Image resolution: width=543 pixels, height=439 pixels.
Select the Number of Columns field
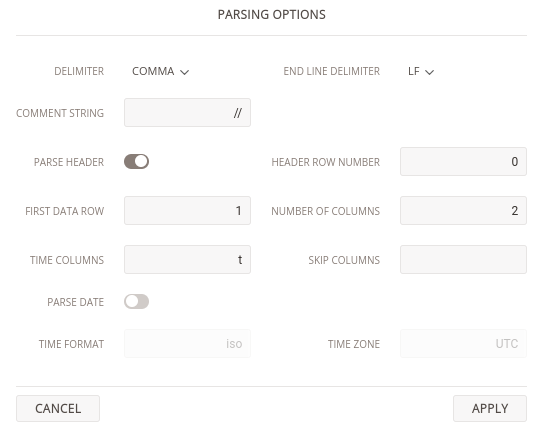pyautogui.click(x=463, y=210)
